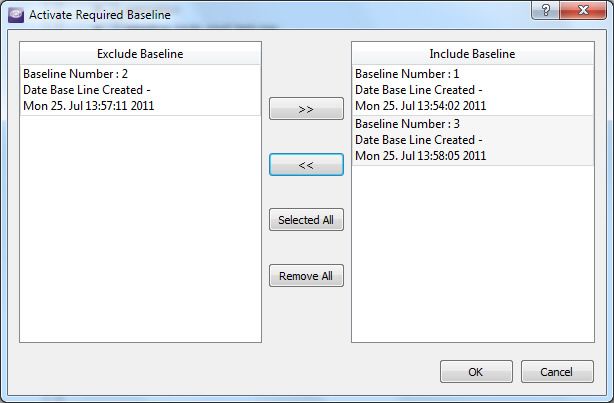Screen dimensions: 614x403
Task: Open help with the question mark button
Action: click(546, 11)
